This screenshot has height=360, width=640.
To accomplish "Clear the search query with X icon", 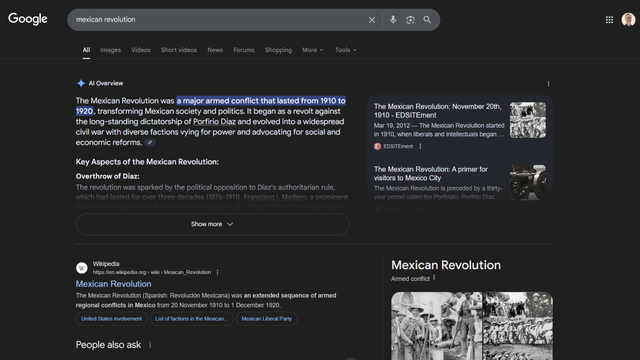I will [x=371, y=20].
